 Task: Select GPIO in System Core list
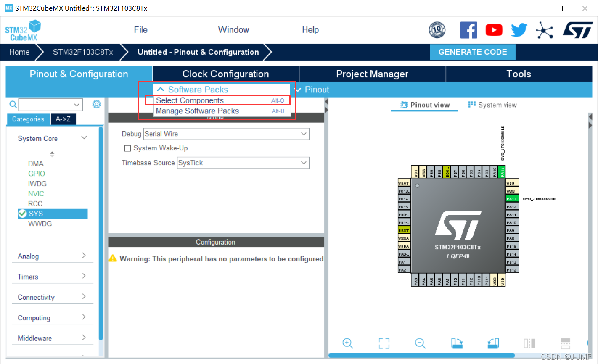click(37, 174)
